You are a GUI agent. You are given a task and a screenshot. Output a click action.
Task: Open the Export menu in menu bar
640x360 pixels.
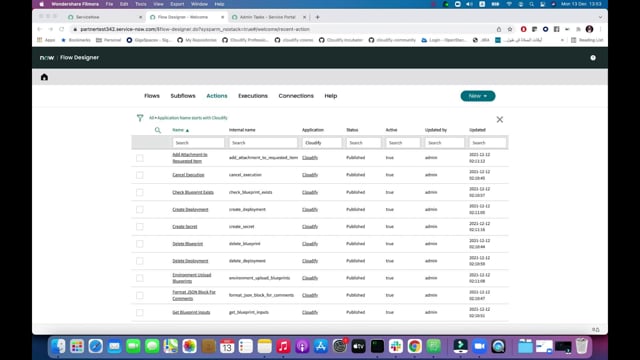177,4
